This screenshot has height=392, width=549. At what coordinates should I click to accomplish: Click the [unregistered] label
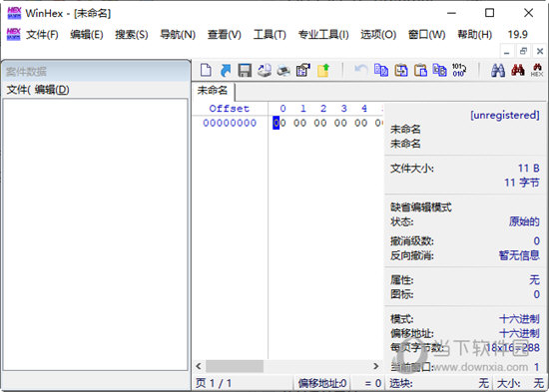tap(504, 115)
